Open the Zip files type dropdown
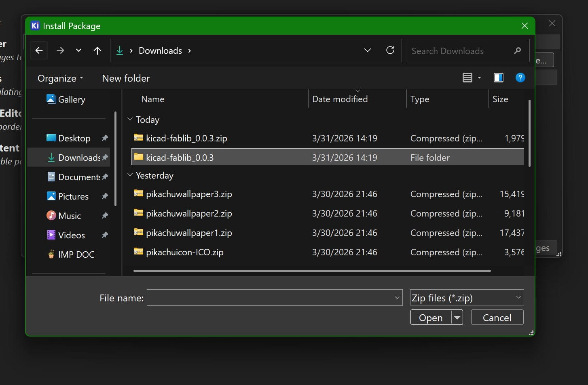This screenshot has height=385, width=588. click(x=467, y=298)
